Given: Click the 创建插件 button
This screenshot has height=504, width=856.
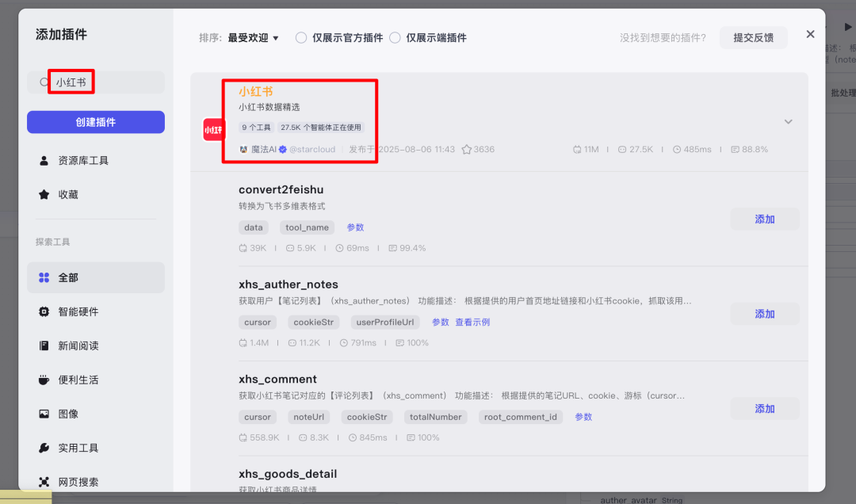Looking at the screenshot, I should tap(96, 122).
